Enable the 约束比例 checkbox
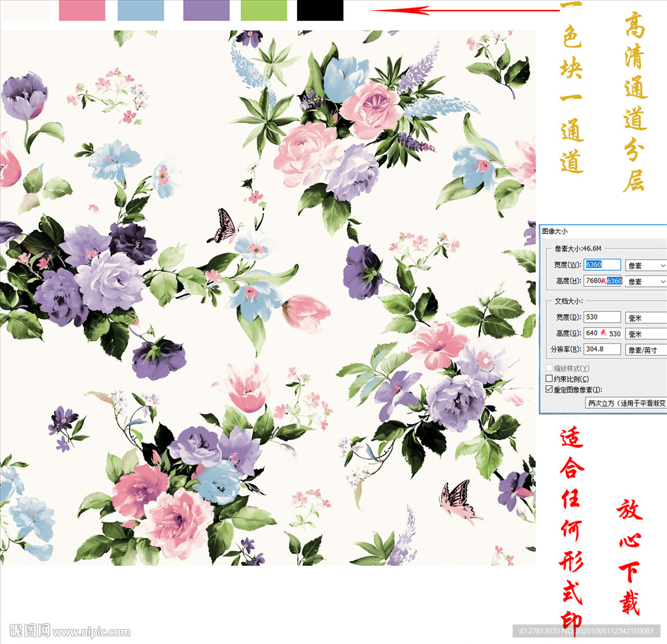Screen dimensions: 667x644 548,379
